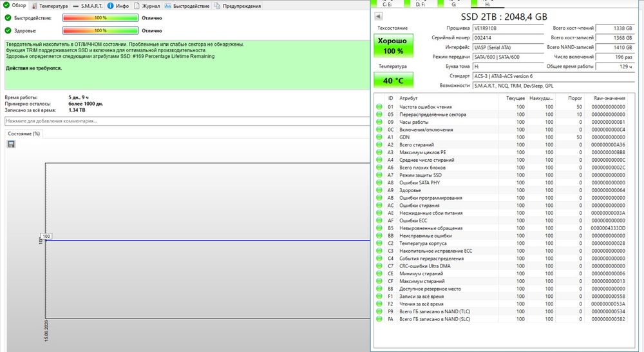Click the 15.06.2026 date label under the graph
The image size is (644, 352).
pyautogui.click(x=46, y=331)
